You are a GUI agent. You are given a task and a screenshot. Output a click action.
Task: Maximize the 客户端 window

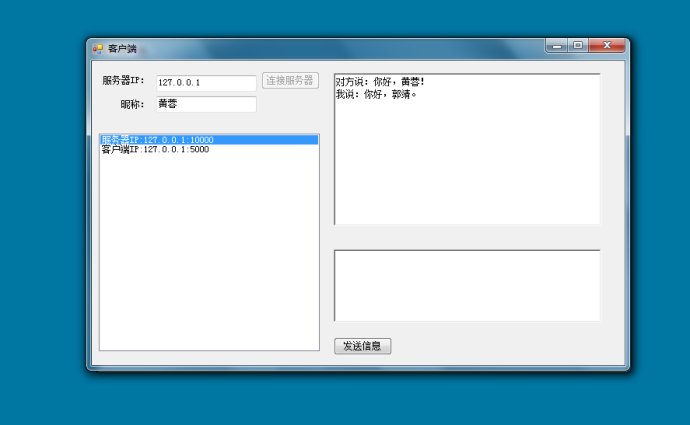(x=577, y=46)
